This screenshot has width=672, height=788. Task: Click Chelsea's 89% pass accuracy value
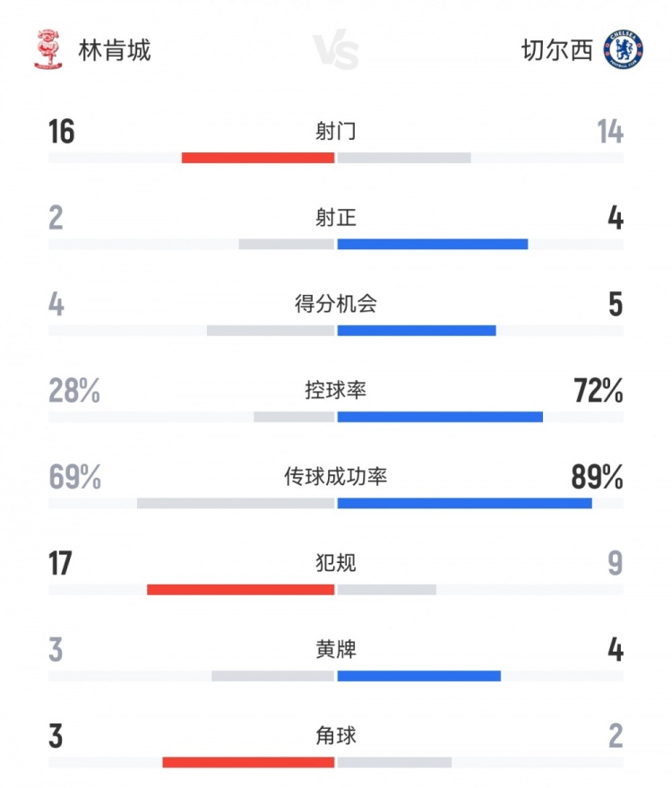pos(597,478)
